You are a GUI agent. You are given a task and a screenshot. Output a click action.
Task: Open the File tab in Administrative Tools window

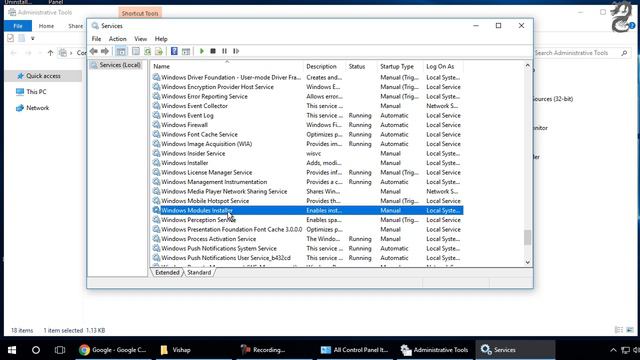click(18, 26)
